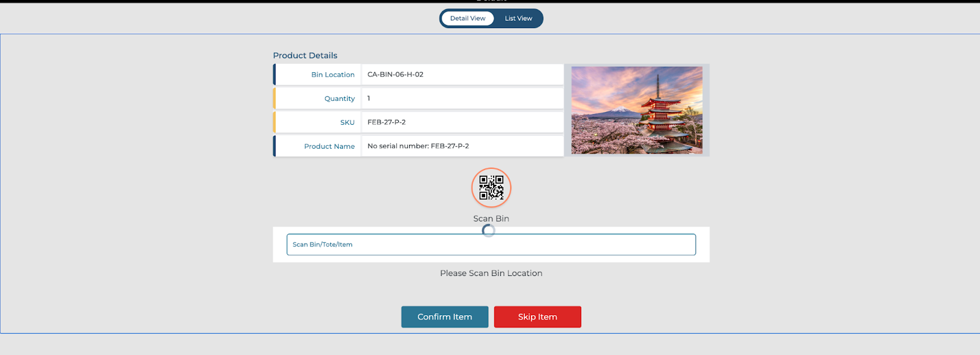Switch to List View

tap(518, 18)
